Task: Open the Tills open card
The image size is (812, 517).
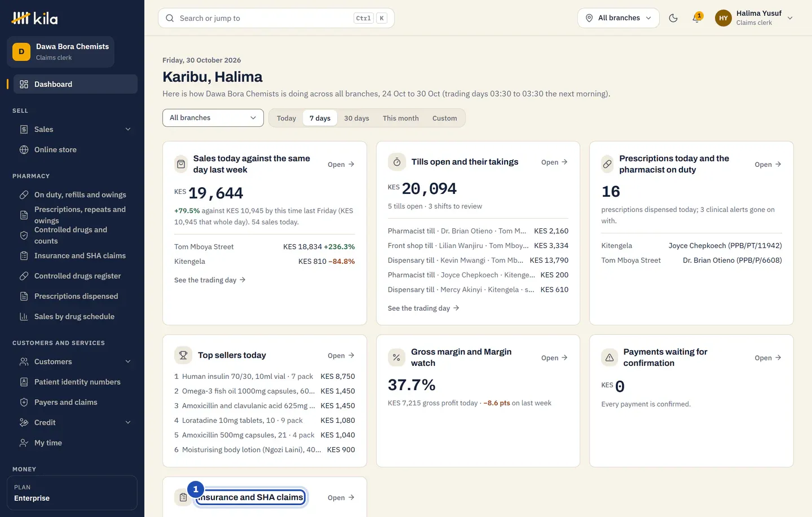Action: (x=554, y=162)
